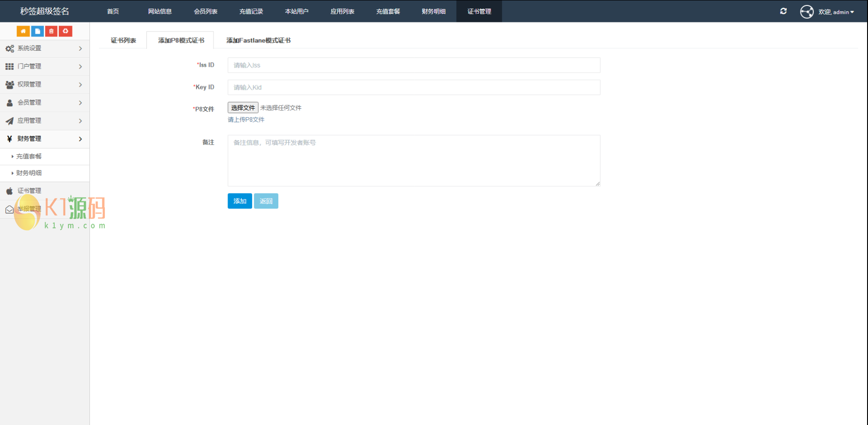The height and width of the screenshot is (425, 868).
Task: Click the 财务管理 sidebar label
Action: coord(29,139)
